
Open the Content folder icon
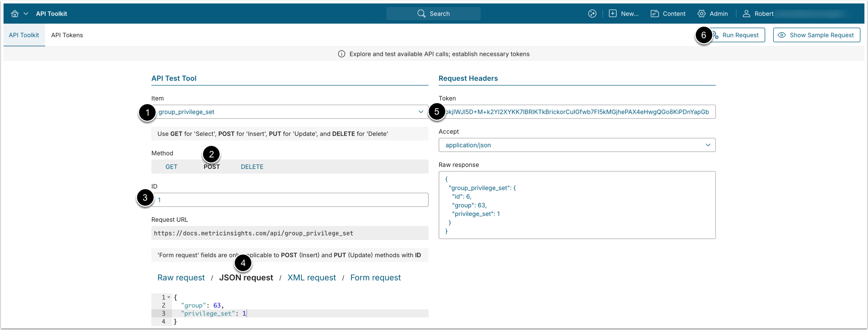click(654, 14)
